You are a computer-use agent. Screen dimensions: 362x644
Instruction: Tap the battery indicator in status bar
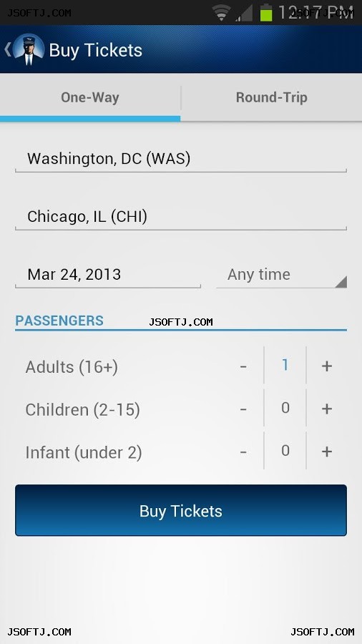coord(266,12)
